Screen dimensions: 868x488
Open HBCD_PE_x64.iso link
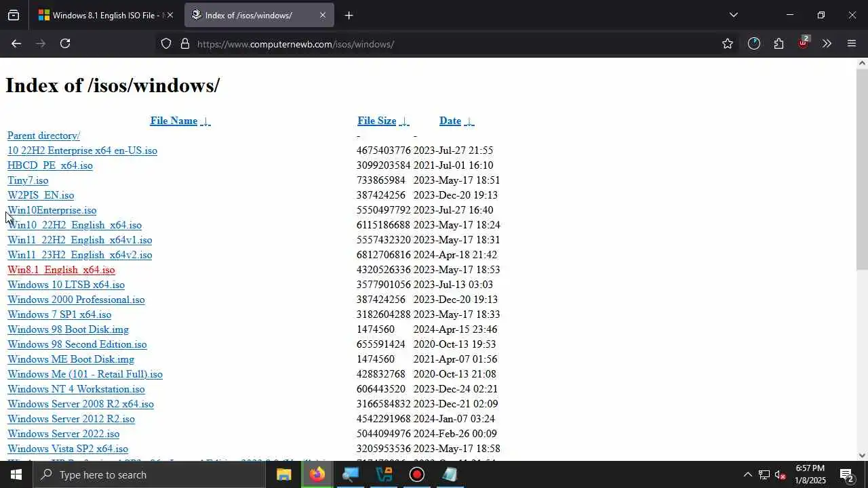[50, 165]
